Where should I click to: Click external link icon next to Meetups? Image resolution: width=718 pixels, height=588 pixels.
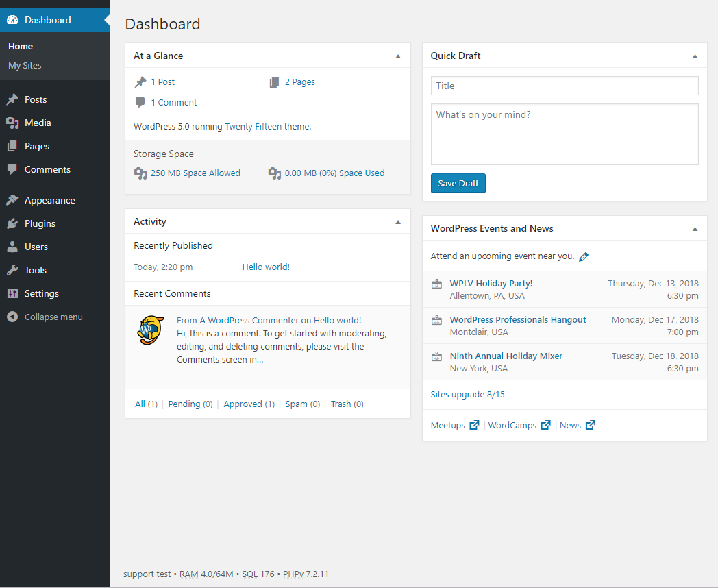[474, 425]
